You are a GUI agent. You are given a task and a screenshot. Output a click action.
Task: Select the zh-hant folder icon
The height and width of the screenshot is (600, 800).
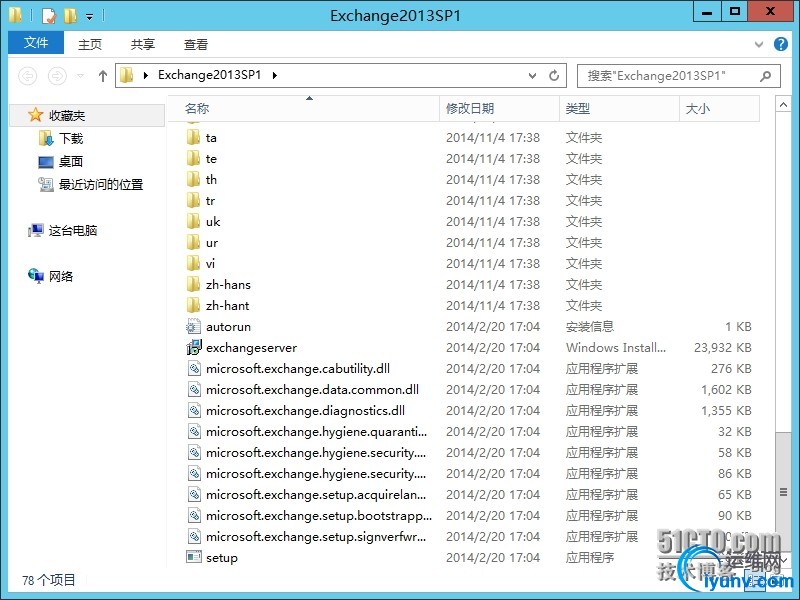193,306
